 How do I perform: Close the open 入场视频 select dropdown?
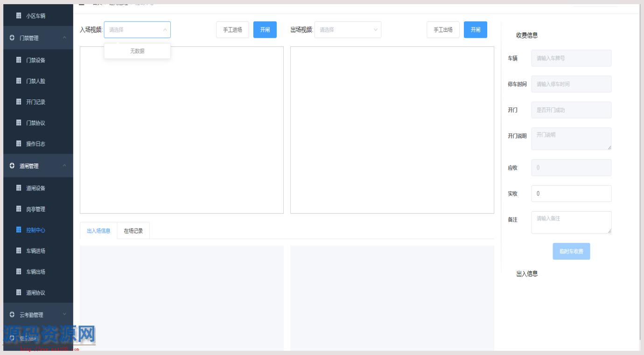137,29
